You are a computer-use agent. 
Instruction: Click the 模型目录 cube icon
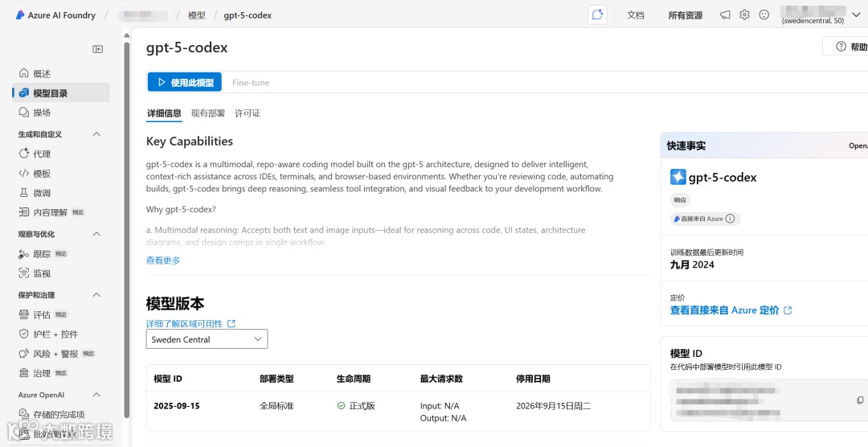tap(24, 92)
